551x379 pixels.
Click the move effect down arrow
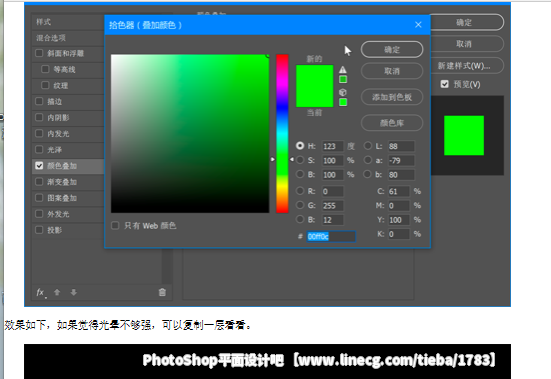(73, 292)
